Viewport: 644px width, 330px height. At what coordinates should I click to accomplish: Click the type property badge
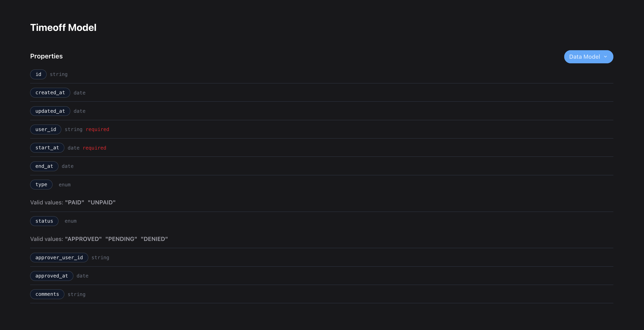41,185
